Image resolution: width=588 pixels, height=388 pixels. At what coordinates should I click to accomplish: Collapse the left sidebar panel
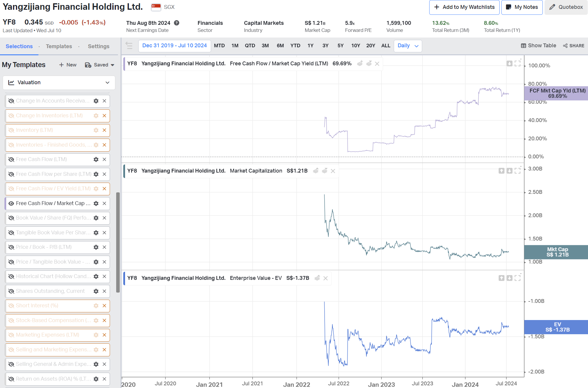click(129, 46)
